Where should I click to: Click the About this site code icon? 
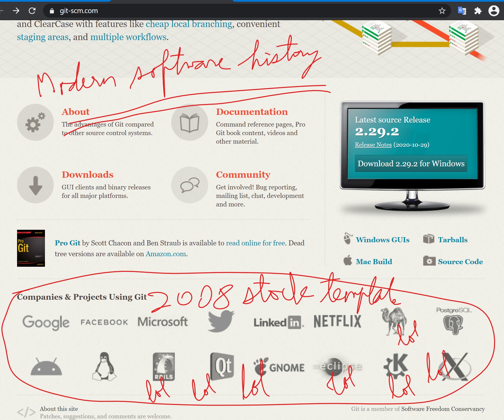tap(26, 412)
